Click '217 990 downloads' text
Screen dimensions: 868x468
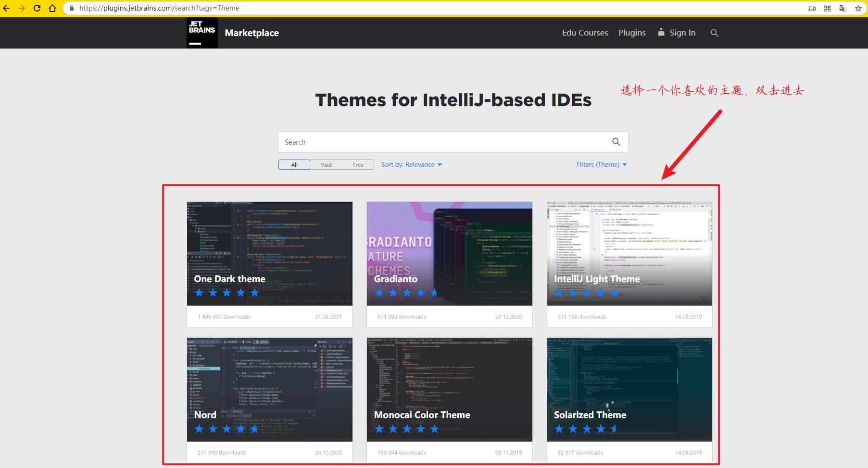(222, 453)
